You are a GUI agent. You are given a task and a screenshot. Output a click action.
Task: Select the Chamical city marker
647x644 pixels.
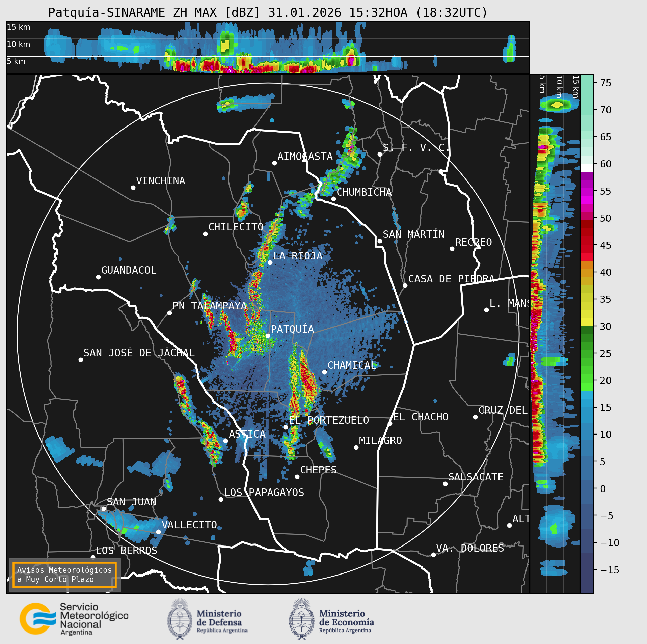[324, 372]
